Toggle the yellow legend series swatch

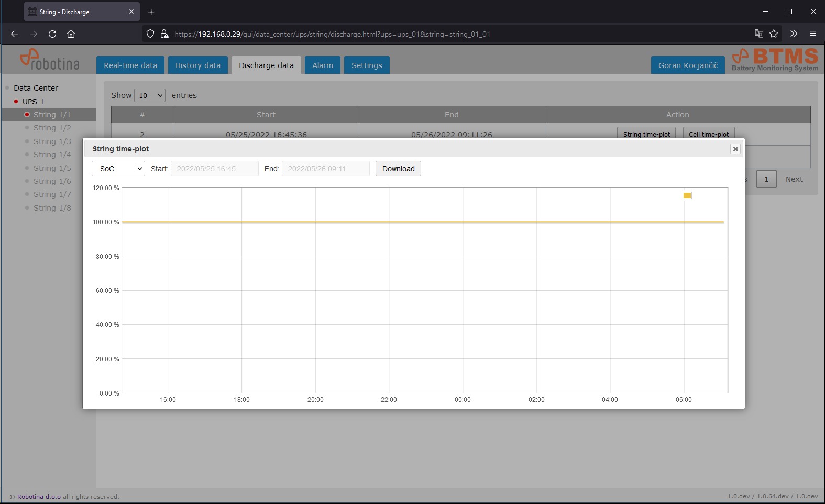coord(687,195)
